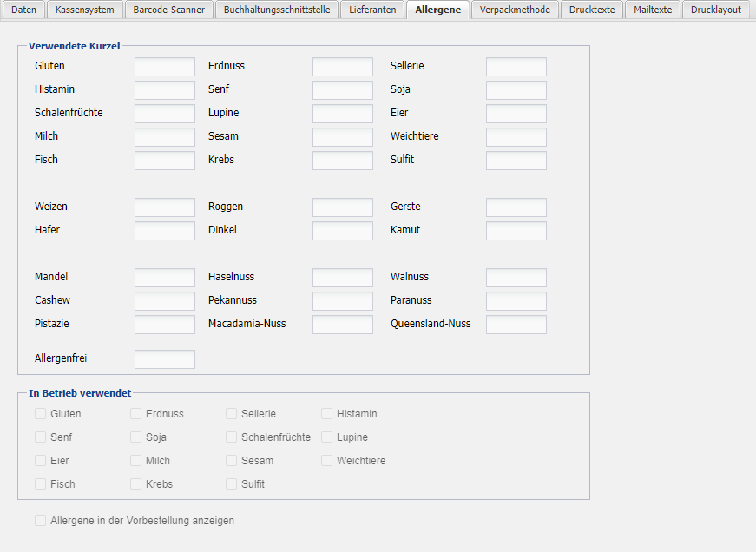Tick the Histamin checkbox
This screenshot has height=552, width=756.
[x=327, y=414]
